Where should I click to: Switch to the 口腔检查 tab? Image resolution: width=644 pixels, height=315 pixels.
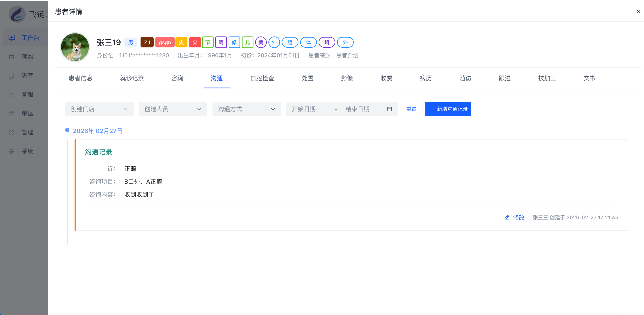(262, 78)
